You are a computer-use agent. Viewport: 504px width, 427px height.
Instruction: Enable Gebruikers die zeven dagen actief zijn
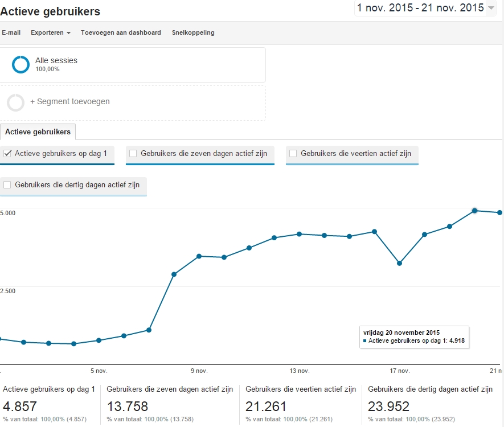pos(133,153)
